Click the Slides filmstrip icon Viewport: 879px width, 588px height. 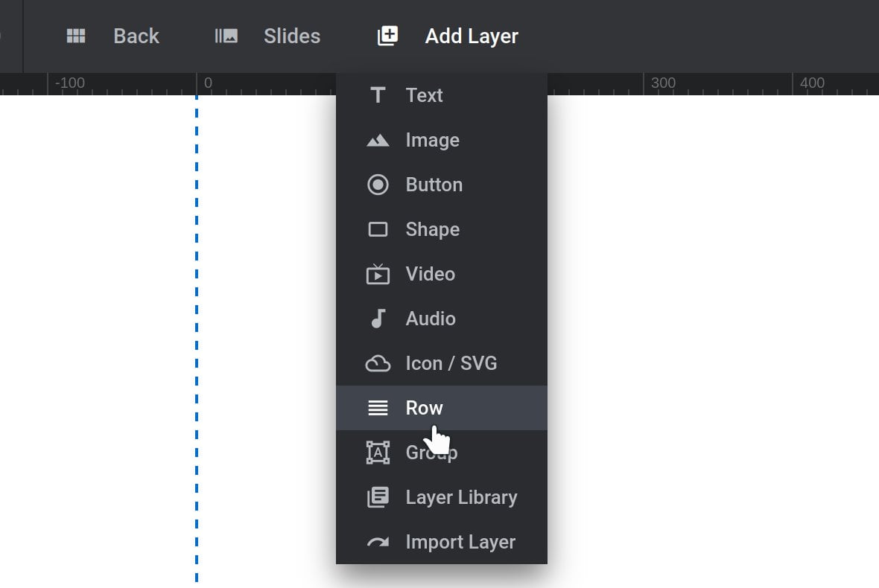226,36
